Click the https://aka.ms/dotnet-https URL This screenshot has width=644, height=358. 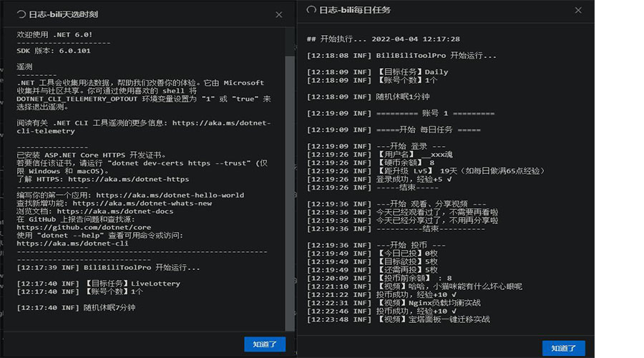[129, 179]
